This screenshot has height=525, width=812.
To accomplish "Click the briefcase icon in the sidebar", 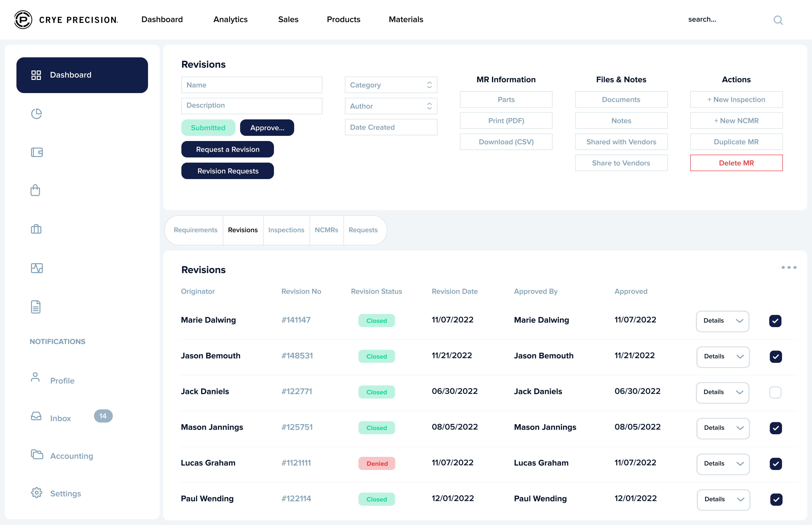I will coord(36,229).
